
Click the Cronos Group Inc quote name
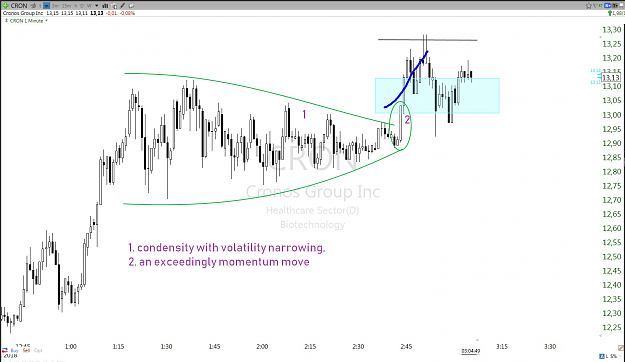[23, 13]
